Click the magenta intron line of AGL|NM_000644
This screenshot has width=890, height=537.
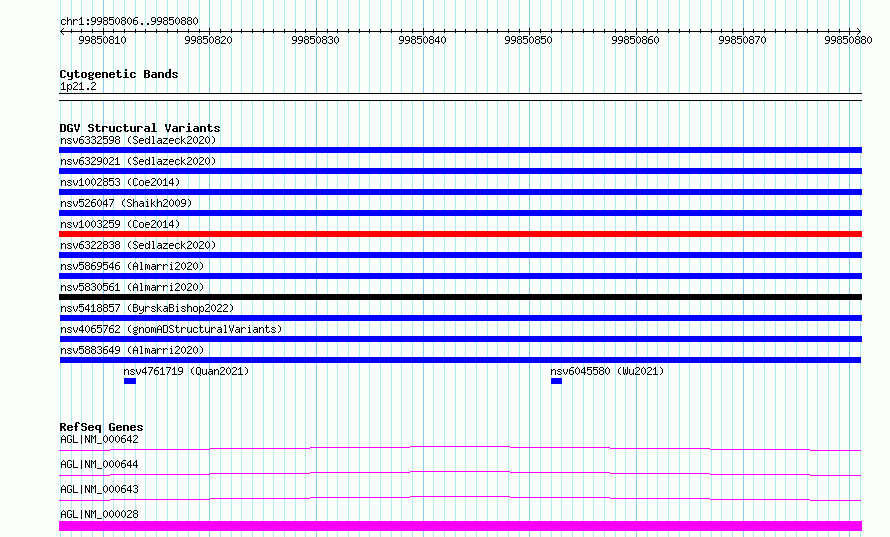(460, 473)
